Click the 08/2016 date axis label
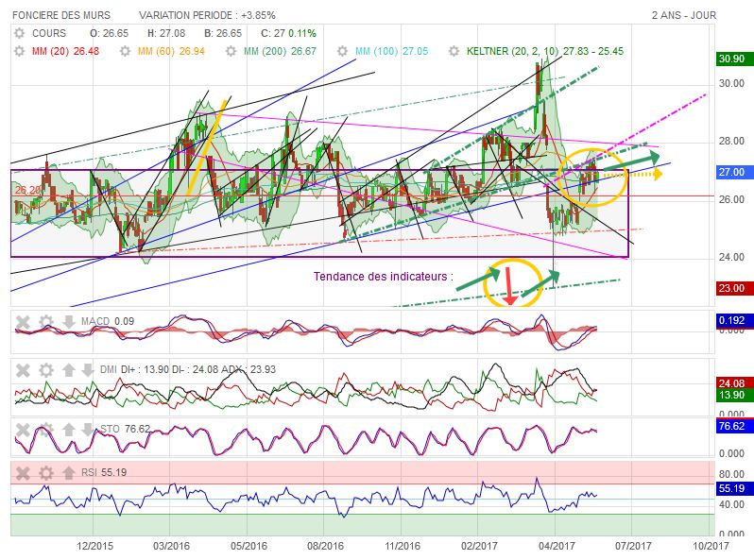 [x=326, y=546]
